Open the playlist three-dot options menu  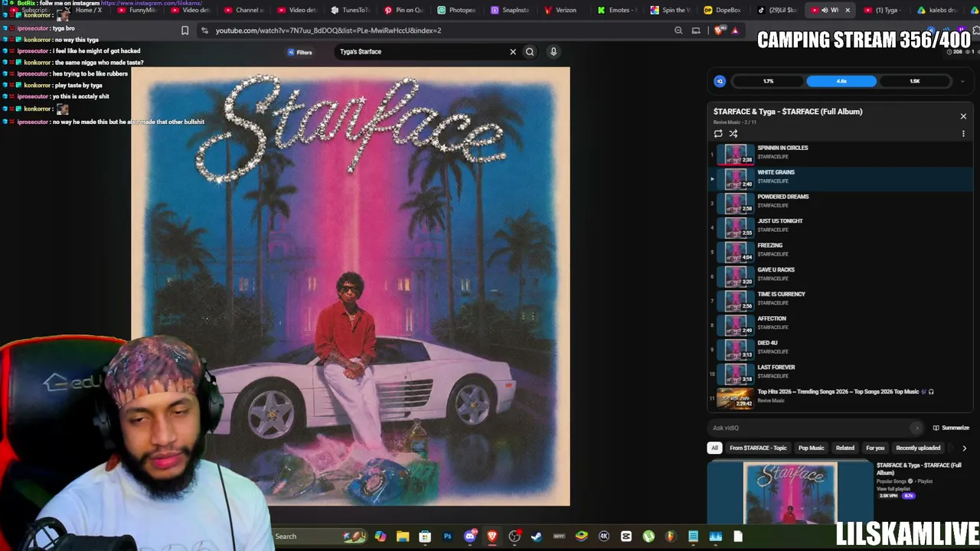click(963, 133)
